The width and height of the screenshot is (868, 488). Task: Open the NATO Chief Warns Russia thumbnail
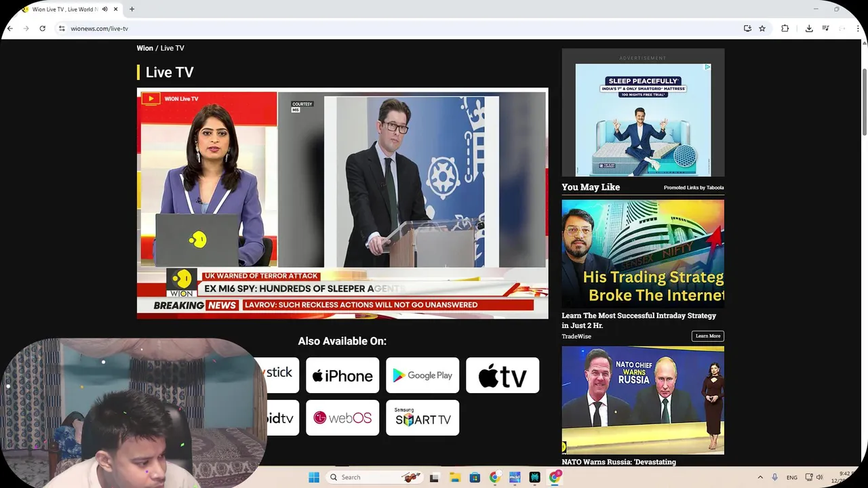(643, 400)
